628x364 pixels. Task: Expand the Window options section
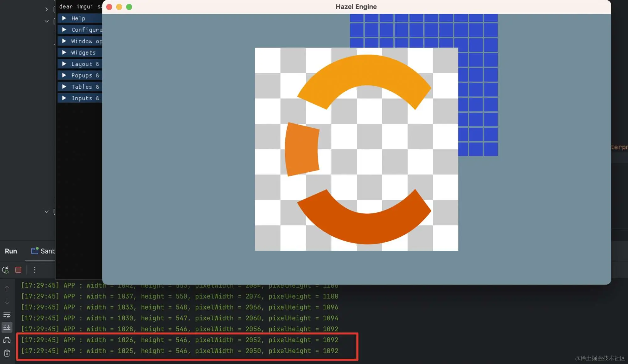point(80,41)
